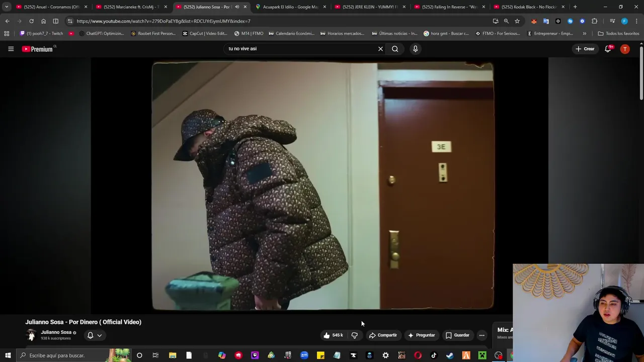The height and width of the screenshot is (362, 644).
Task: Start voice search with the microphone
Action: point(415,49)
